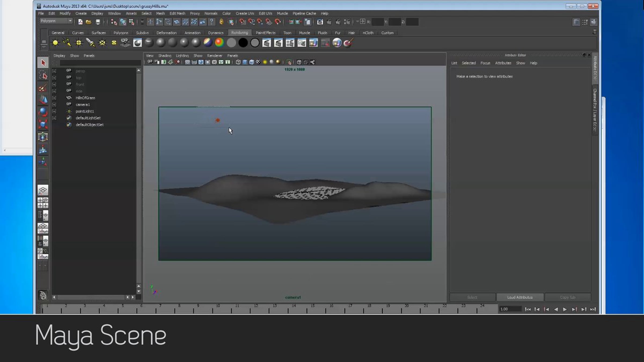Click the single perspective view layout icon
The height and width of the screenshot is (362, 644).
tap(43, 190)
